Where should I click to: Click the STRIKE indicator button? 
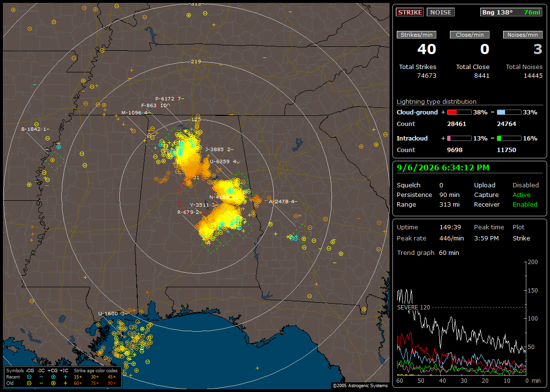[x=410, y=12]
